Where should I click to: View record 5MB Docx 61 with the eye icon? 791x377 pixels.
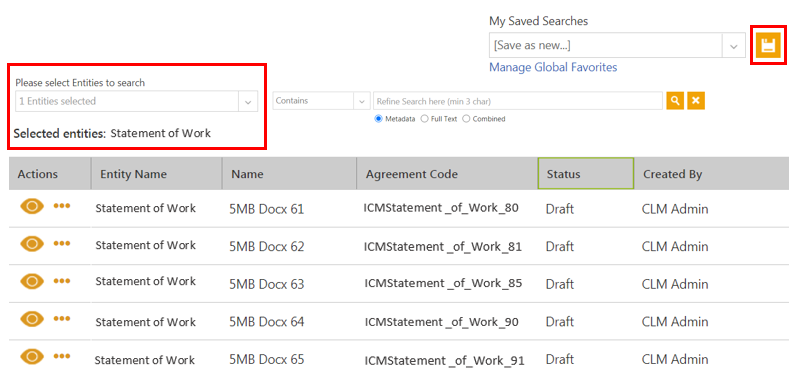[32, 206]
